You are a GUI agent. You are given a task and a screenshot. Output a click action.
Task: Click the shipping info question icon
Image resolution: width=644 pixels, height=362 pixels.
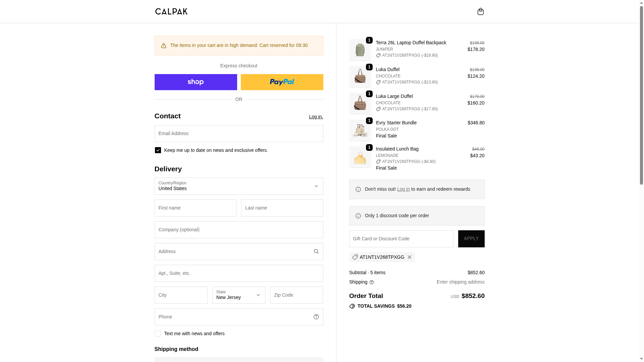click(372, 282)
